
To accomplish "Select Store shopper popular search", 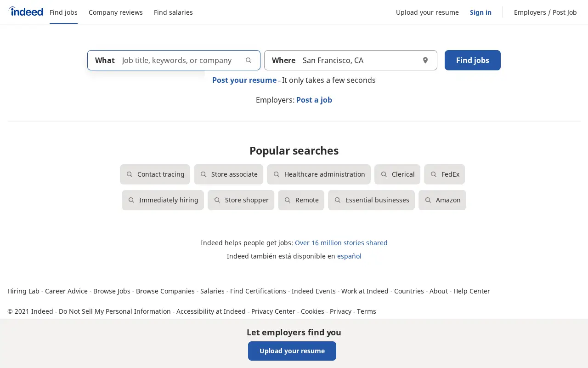I will (241, 200).
